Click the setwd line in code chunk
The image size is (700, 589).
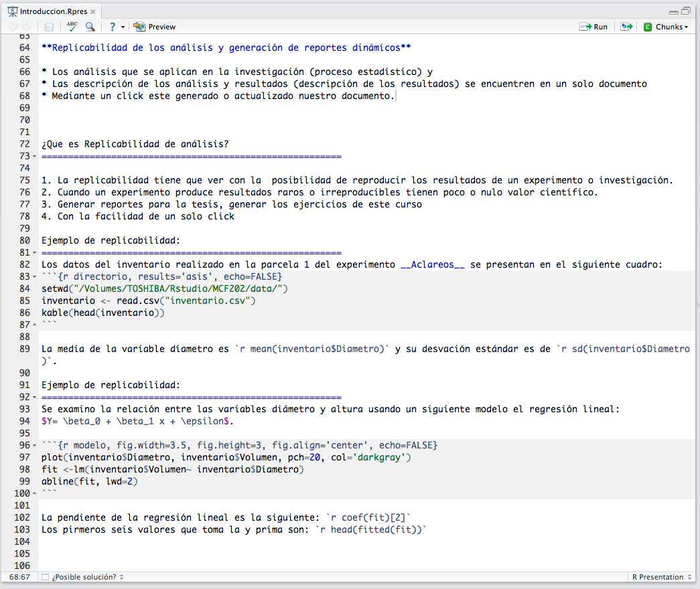tap(165, 288)
